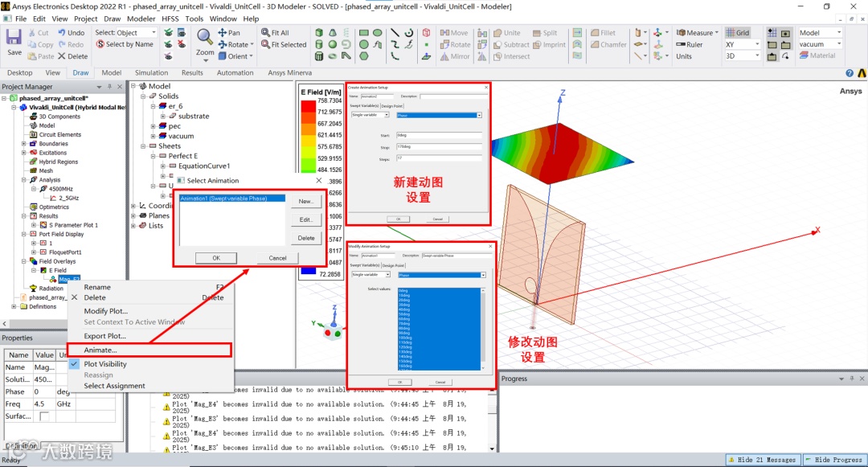Click the Undo arrow icon
The height and width of the screenshot is (467, 868).
(62, 33)
